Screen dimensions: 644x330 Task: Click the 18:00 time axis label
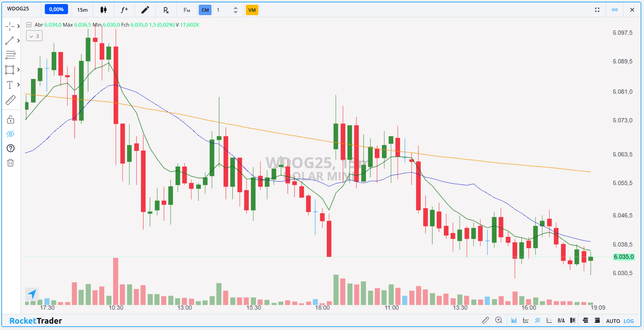click(x=322, y=308)
